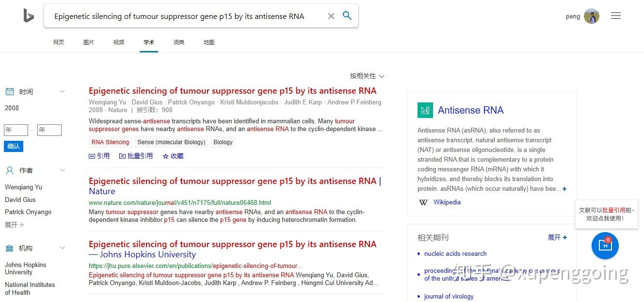Click the RNA Silencing tag
Image resolution: width=644 pixels, height=302 pixels.
click(111, 142)
